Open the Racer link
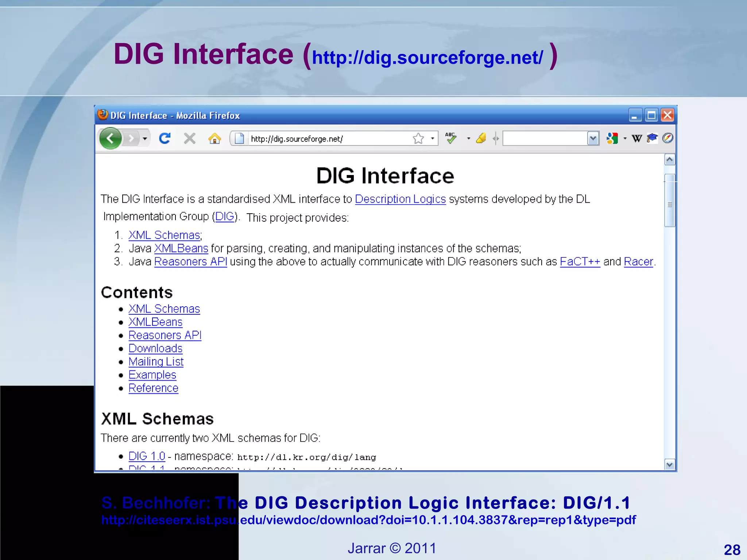This screenshot has height=560, width=747. click(638, 261)
